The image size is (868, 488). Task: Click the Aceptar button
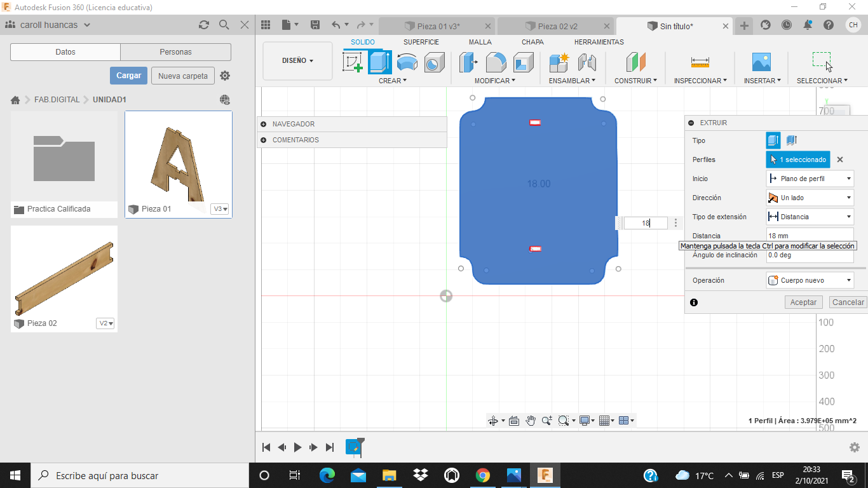(x=803, y=302)
